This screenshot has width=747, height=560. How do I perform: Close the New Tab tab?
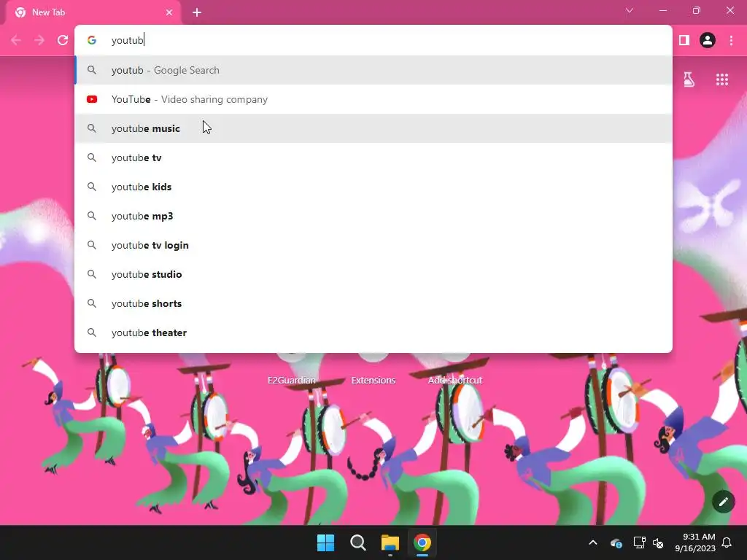[x=169, y=12]
